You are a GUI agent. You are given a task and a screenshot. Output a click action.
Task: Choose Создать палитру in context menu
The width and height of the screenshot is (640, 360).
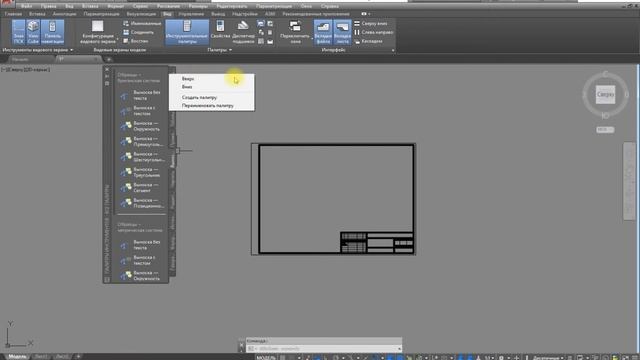[212, 97]
